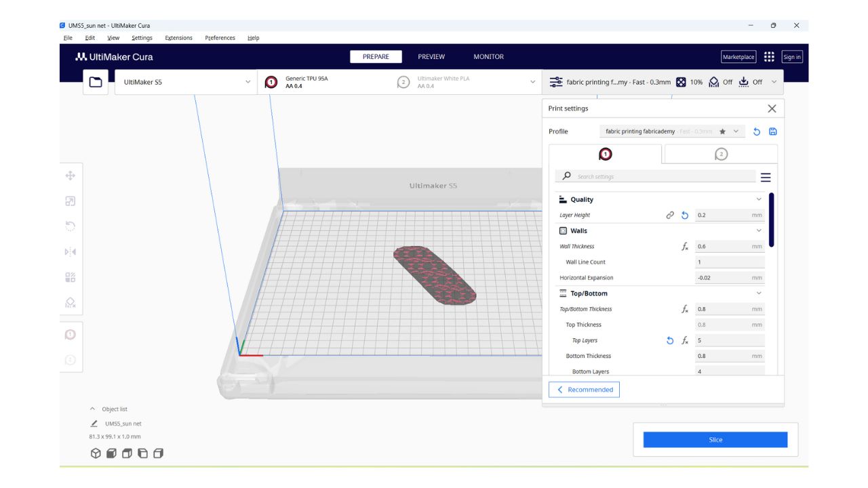This screenshot has height=488, width=868.
Task: Select the Mirror tool in left toolbar
Action: [71, 252]
